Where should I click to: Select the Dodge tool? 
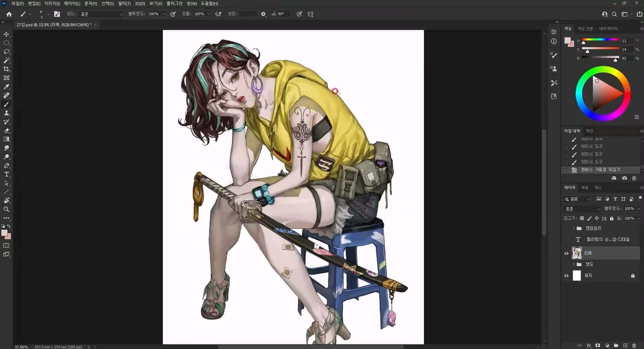[x=6, y=157]
